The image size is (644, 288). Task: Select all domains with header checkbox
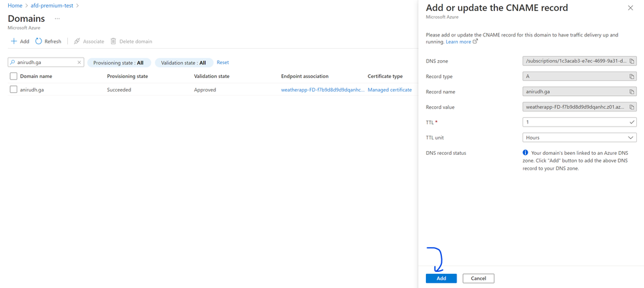coord(13,76)
